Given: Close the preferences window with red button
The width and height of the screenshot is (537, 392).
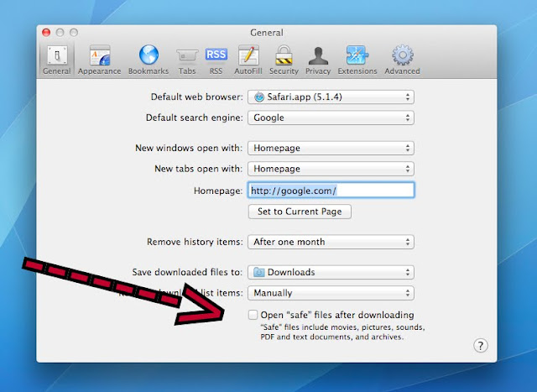Looking at the screenshot, I should [46, 33].
